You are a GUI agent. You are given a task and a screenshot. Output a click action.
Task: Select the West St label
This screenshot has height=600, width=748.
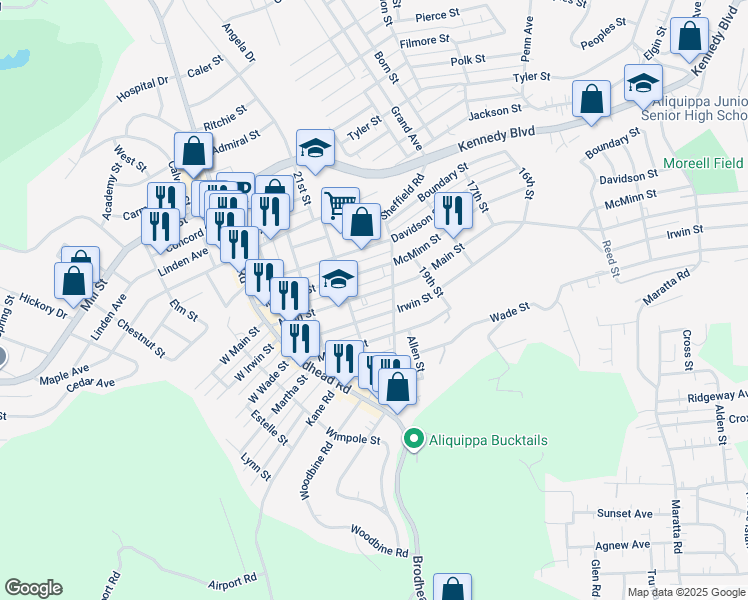130,158
